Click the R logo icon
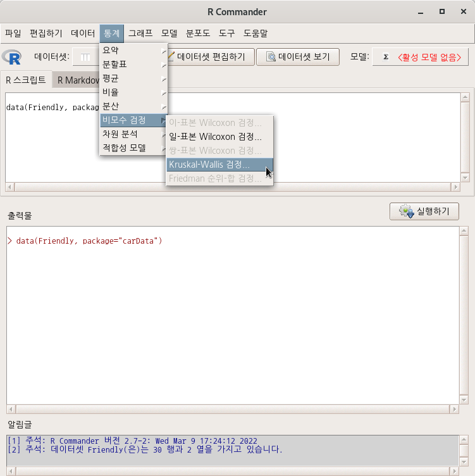 (11, 57)
